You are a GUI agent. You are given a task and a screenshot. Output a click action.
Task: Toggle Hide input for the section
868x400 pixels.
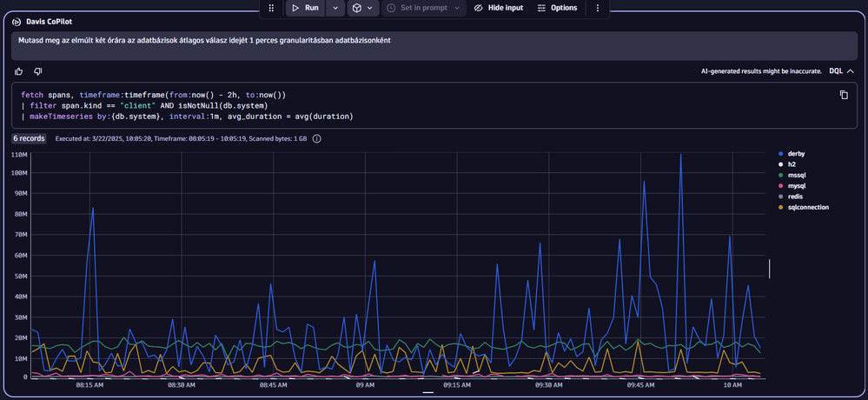498,8
